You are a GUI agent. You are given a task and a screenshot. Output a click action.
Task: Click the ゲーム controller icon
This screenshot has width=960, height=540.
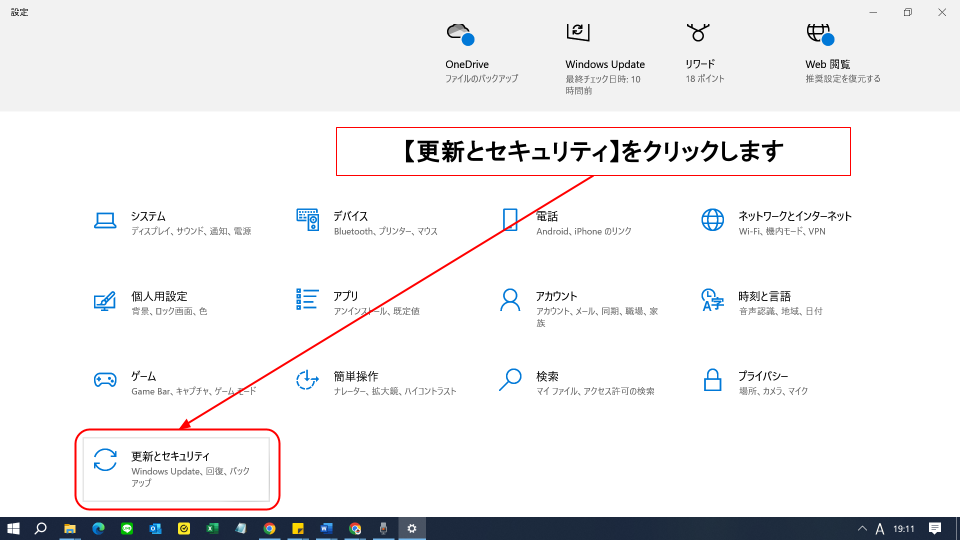[105, 380]
